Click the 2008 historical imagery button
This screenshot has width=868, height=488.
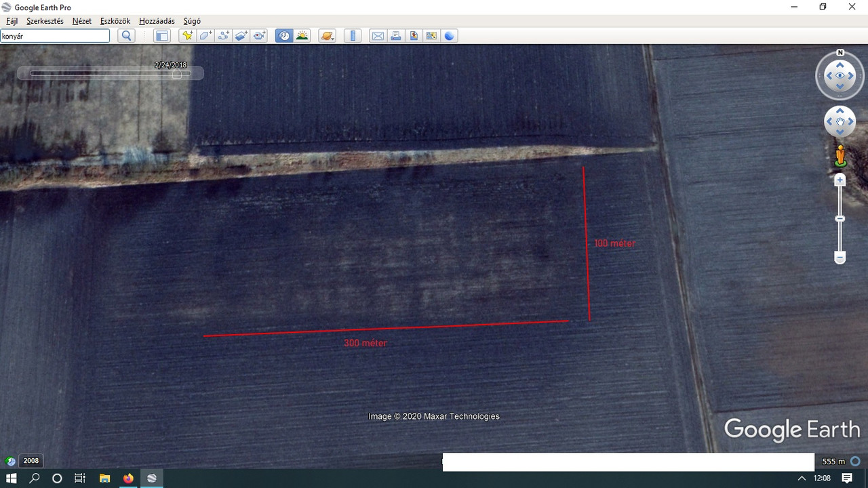tap(31, 461)
